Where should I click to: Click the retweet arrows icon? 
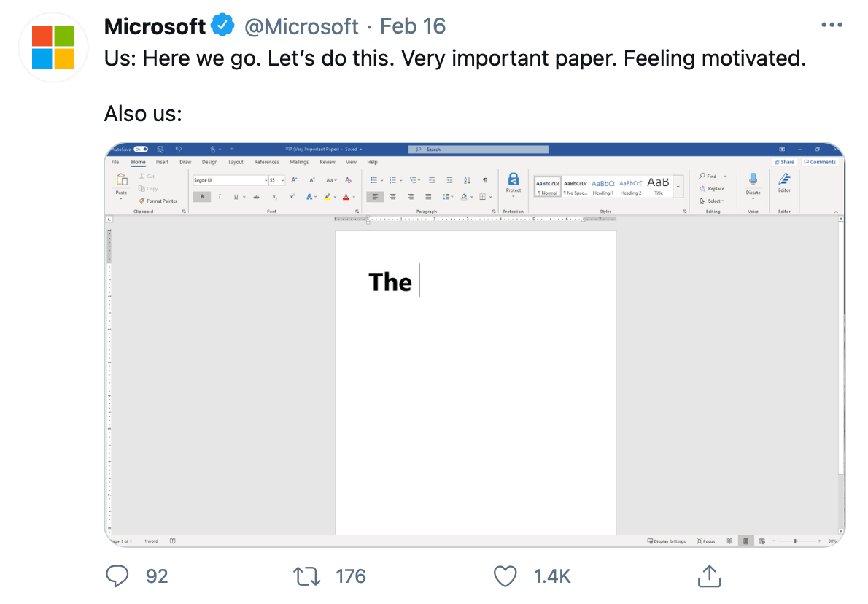[x=306, y=576]
